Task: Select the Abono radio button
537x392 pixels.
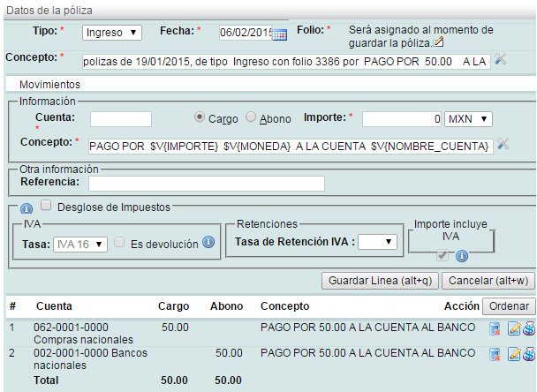Action: (251, 117)
